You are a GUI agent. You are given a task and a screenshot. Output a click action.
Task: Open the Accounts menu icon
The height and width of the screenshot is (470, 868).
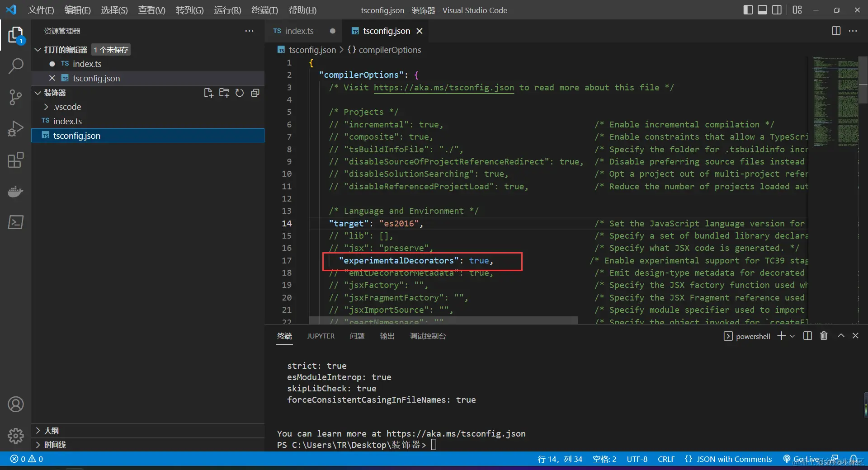click(16, 404)
